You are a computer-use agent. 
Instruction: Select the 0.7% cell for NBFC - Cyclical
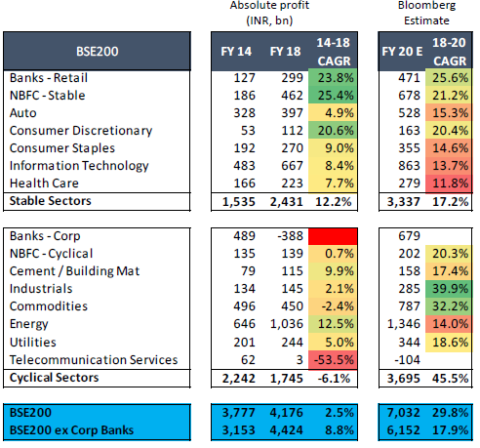pos(333,254)
